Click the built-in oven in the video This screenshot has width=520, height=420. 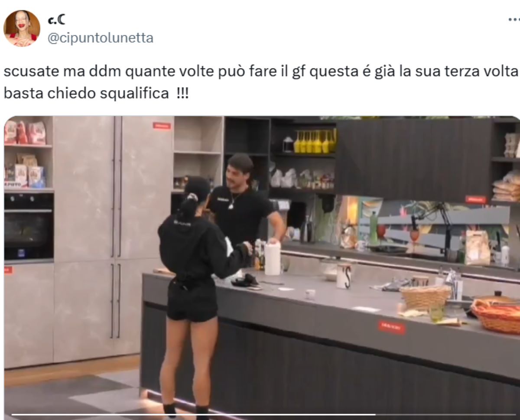[29, 226]
